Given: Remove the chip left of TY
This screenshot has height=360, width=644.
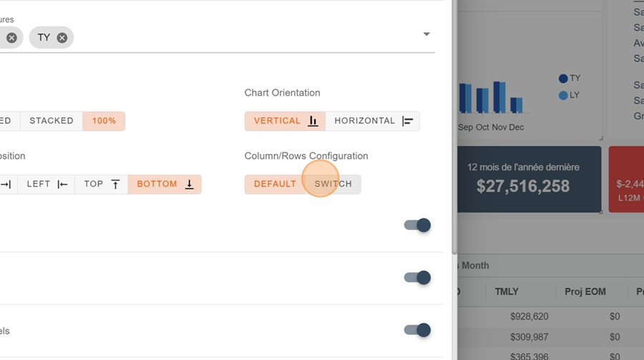Looking at the screenshot, I should 11,38.
